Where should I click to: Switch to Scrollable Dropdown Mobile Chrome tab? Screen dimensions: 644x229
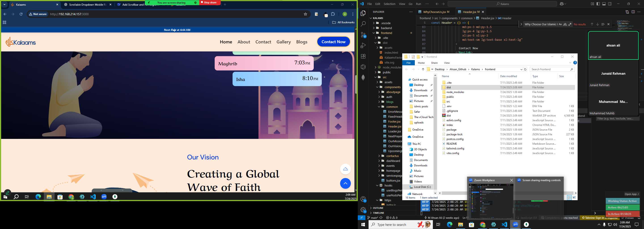88,4
